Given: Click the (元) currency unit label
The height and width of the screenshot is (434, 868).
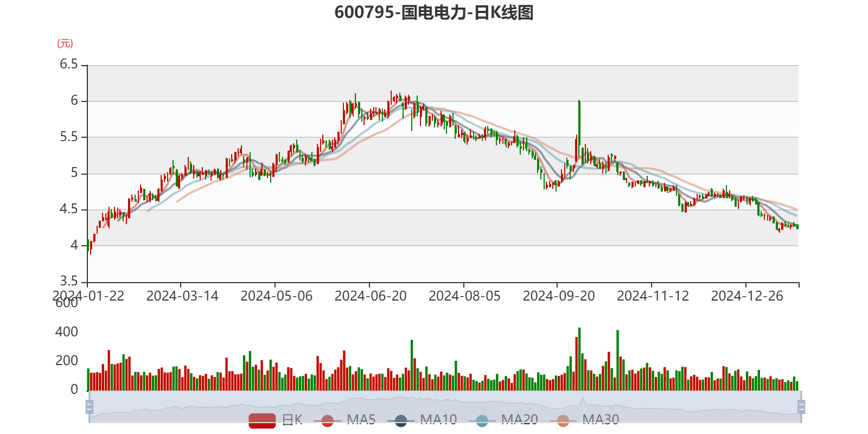Looking at the screenshot, I should 65,43.
